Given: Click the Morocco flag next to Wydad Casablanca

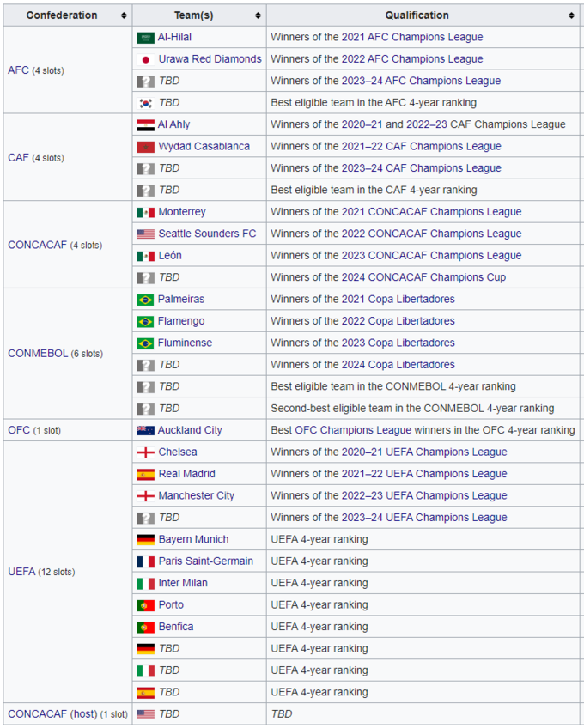Looking at the screenshot, I should [145, 147].
